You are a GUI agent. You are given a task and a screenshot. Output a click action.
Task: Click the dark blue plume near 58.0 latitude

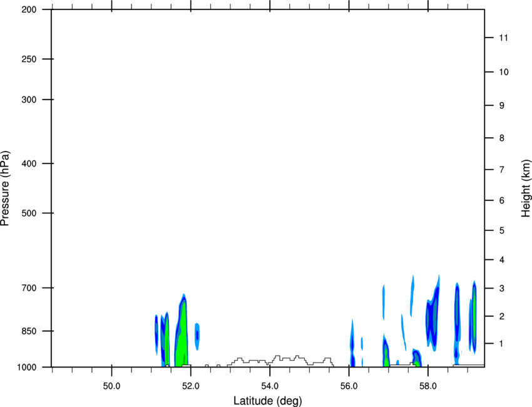tap(432, 314)
